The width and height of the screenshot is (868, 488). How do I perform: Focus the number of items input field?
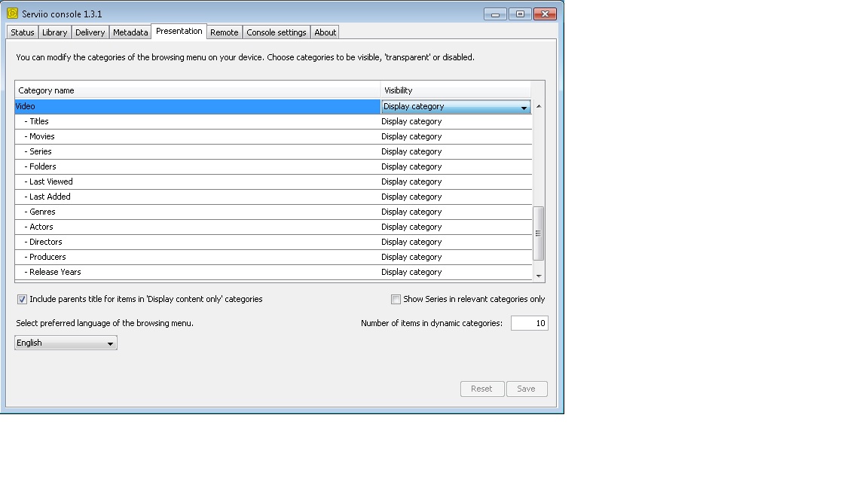[529, 323]
